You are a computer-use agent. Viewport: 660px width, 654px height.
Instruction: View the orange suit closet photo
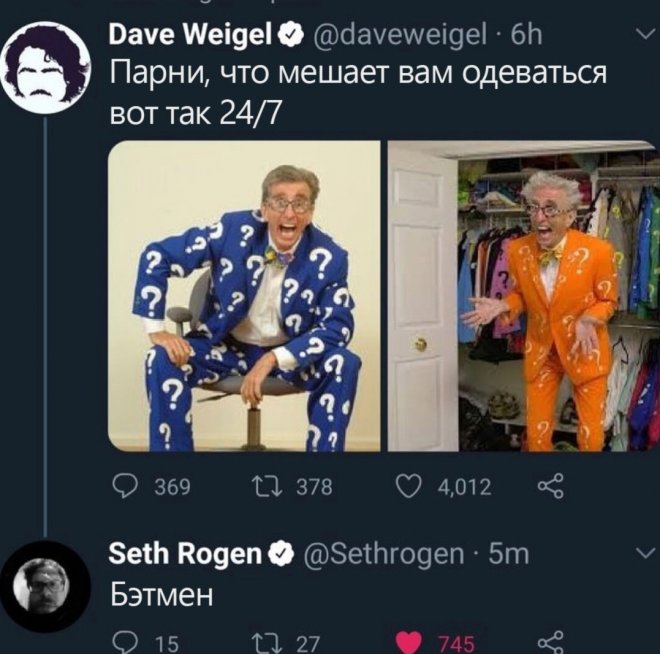pos(524,296)
